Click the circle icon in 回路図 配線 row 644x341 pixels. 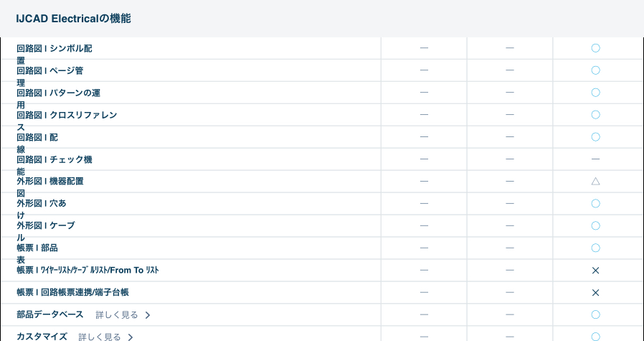595,137
